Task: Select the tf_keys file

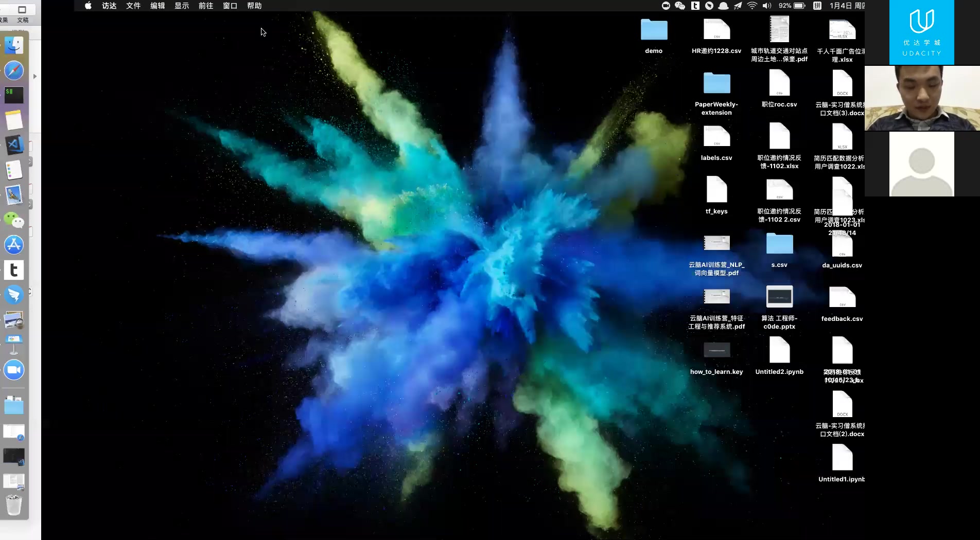Action: point(716,190)
